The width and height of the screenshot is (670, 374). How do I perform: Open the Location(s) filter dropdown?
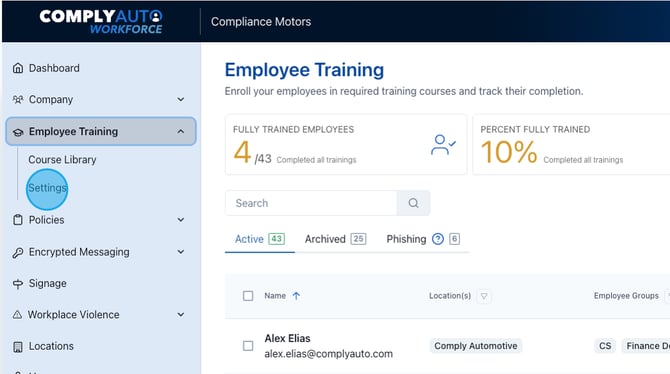point(484,296)
